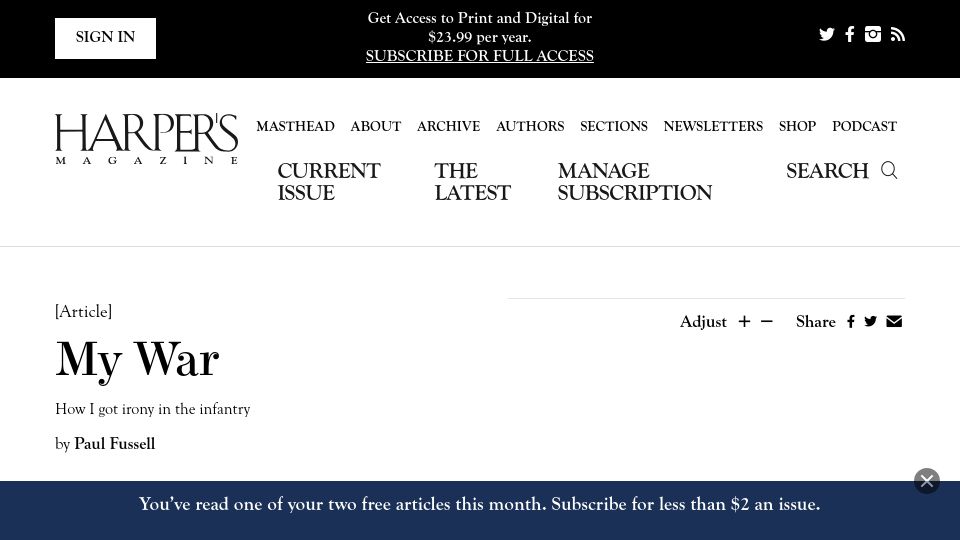
Task: Open the PODCAST menu item
Action: pos(864,126)
